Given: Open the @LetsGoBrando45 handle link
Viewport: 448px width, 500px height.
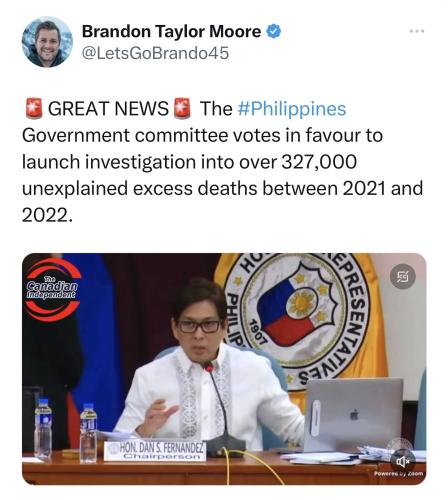Looking at the screenshot, I should point(155,53).
